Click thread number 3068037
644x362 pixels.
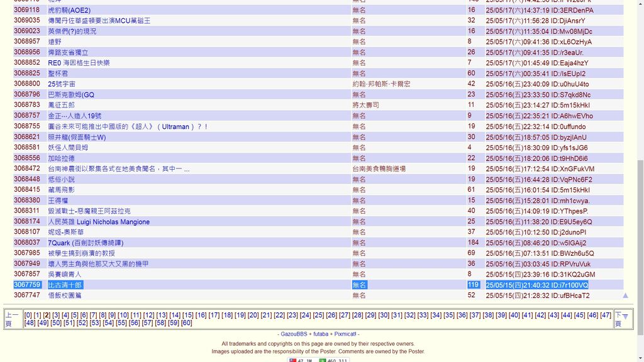point(27,243)
